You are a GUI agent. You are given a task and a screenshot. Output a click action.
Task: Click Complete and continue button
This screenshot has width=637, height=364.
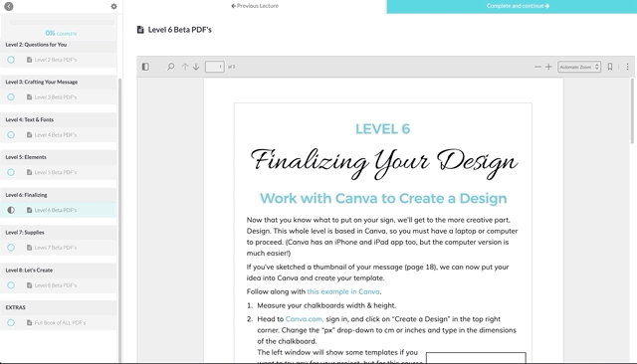pyautogui.click(x=512, y=7)
